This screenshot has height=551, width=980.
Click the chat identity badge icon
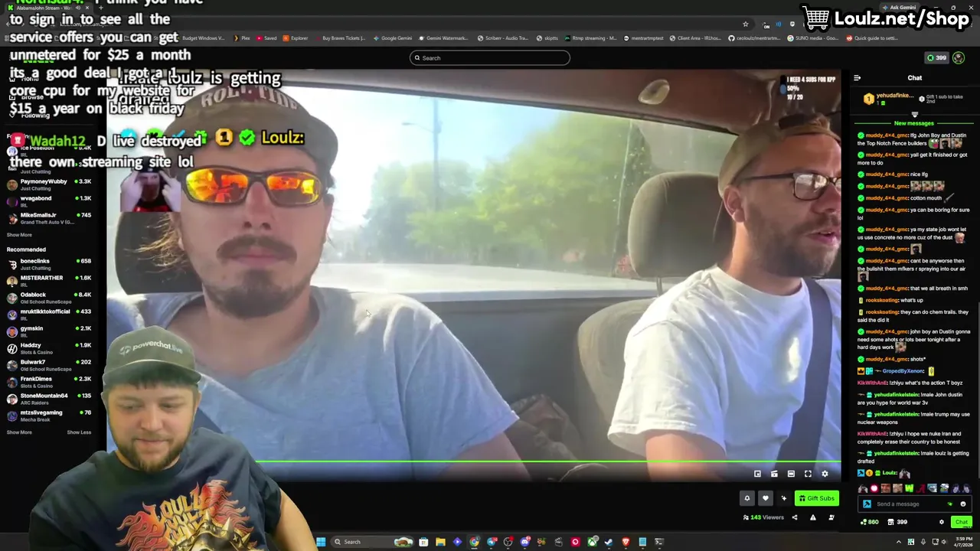pos(867,504)
